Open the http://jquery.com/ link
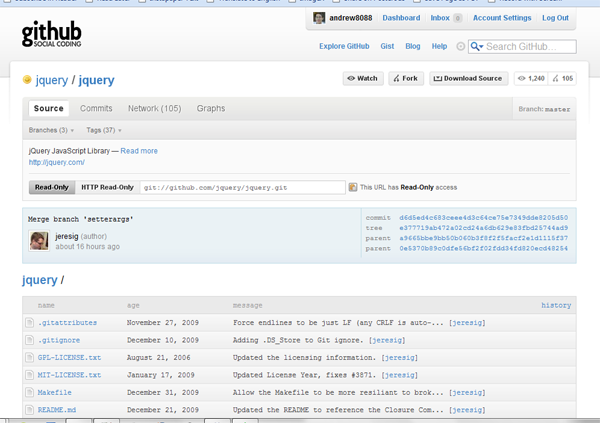 pyautogui.click(x=57, y=162)
